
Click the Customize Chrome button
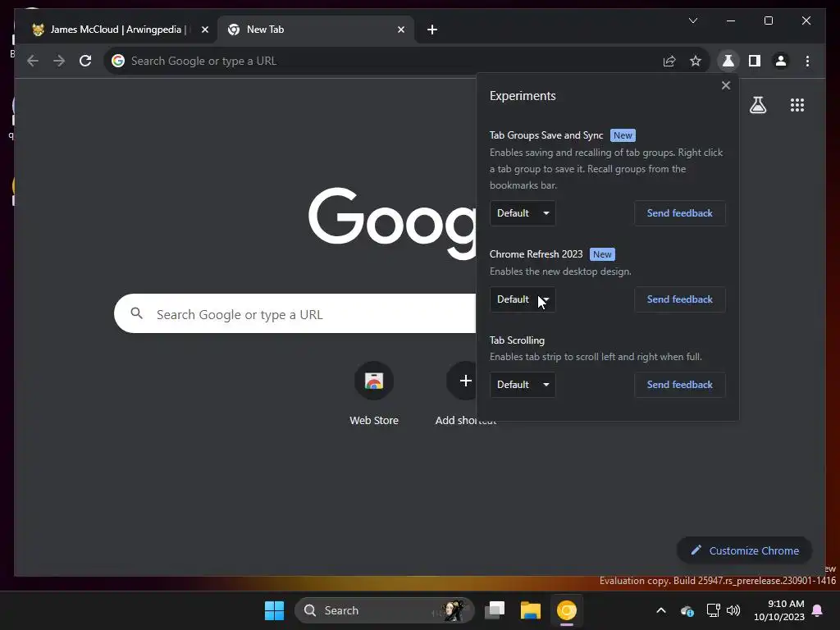tap(744, 550)
